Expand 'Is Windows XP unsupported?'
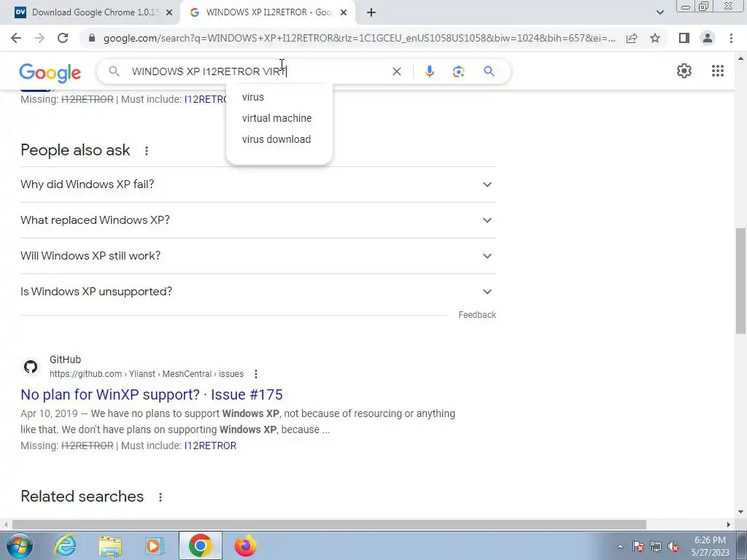This screenshot has width=747, height=560. pos(258,292)
